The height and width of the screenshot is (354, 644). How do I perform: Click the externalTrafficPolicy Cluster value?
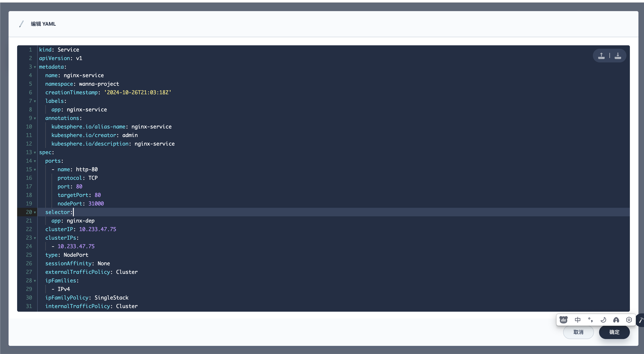click(127, 272)
